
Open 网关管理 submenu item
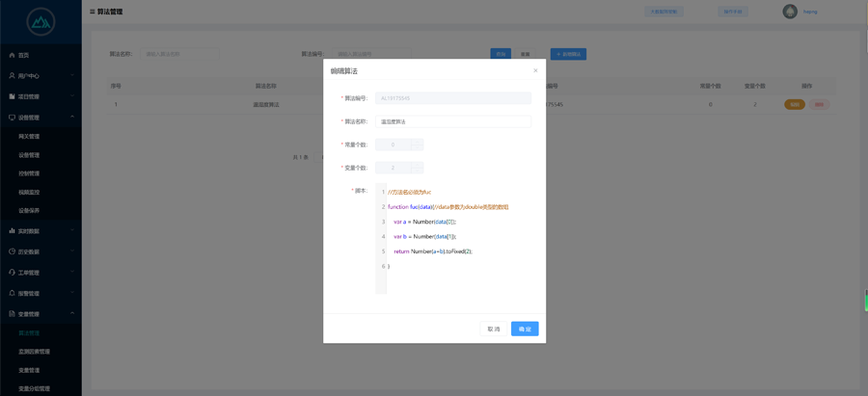point(29,137)
